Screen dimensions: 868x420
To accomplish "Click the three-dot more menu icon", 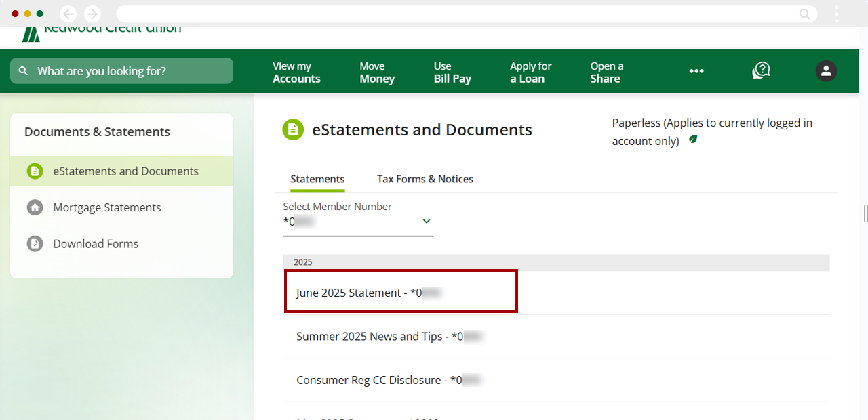I will pos(696,71).
